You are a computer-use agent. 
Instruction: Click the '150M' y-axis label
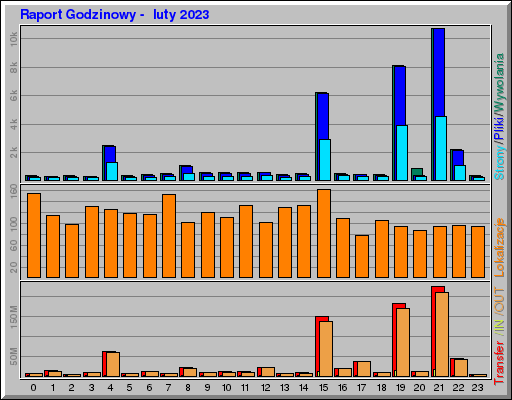(14, 317)
